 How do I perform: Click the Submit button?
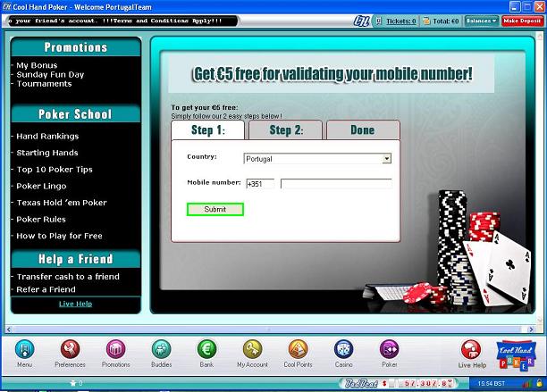coord(215,210)
